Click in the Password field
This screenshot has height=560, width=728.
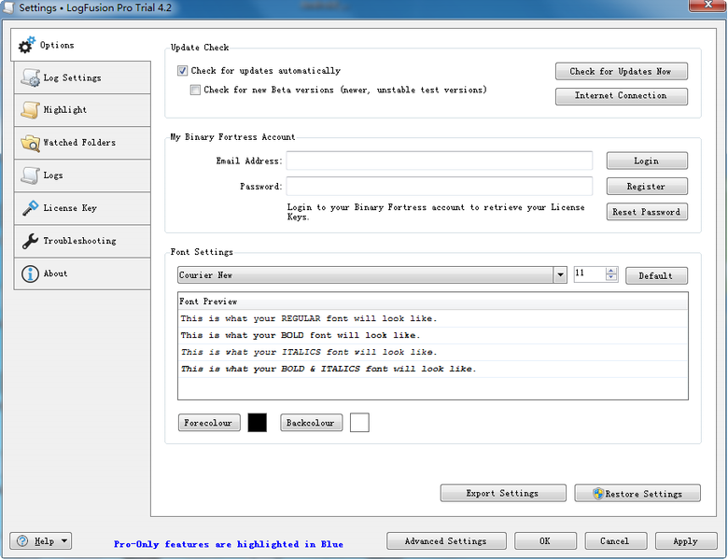439,187
